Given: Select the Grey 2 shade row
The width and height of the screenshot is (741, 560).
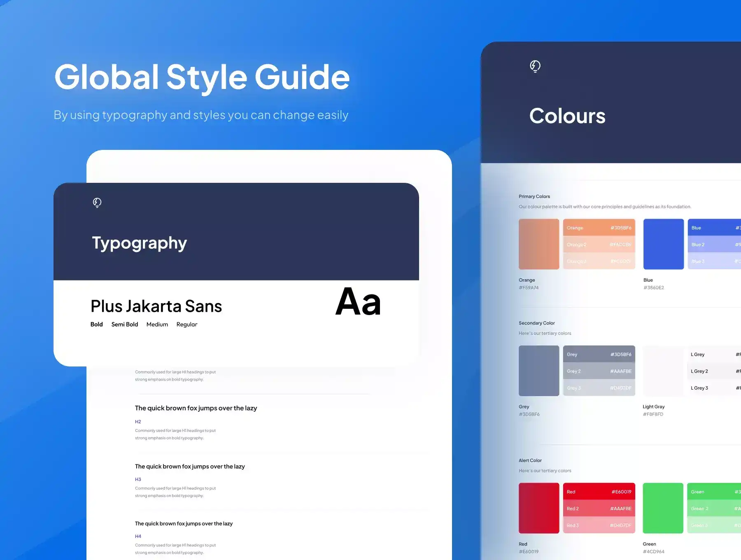Looking at the screenshot, I should click(599, 371).
